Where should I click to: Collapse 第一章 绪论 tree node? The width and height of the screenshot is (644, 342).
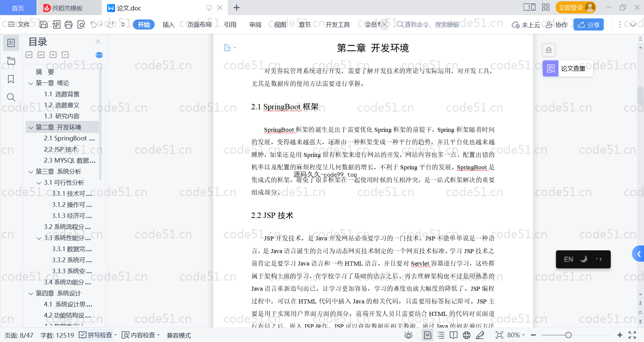[31, 83]
